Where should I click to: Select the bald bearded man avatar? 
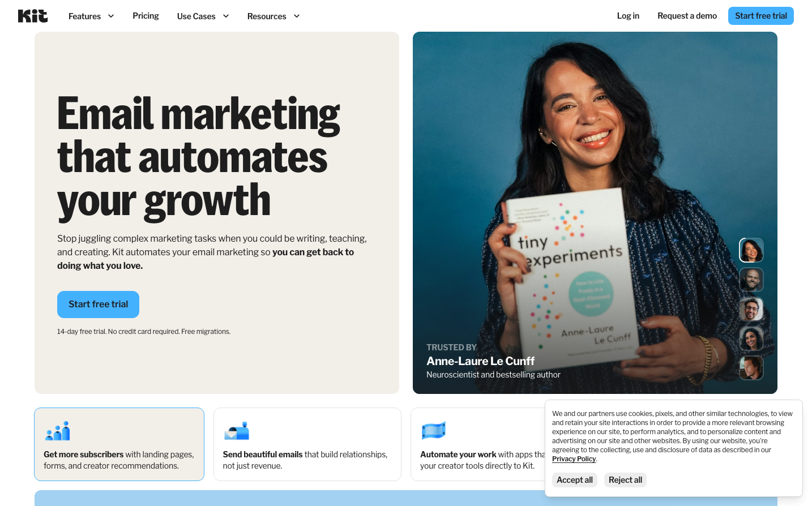click(x=751, y=280)
